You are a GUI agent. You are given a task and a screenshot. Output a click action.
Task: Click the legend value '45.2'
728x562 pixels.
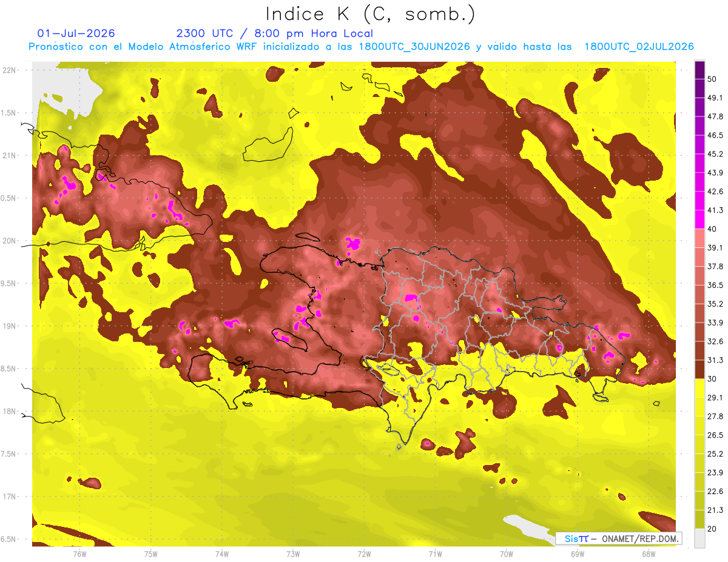(714, 154)
